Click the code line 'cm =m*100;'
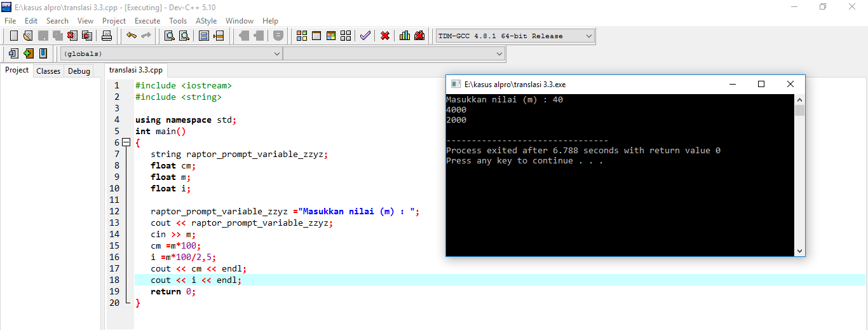 point(176,245)
